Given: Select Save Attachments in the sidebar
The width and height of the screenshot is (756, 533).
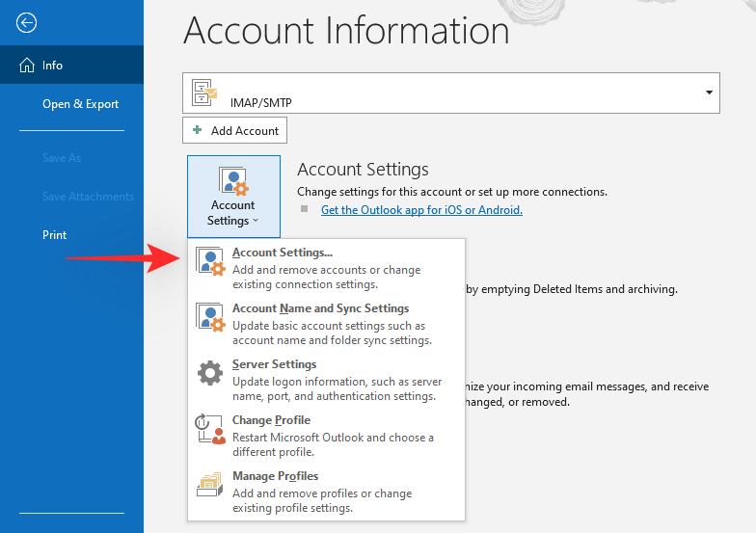Looking at the screenshot, I should pos(88,197).
